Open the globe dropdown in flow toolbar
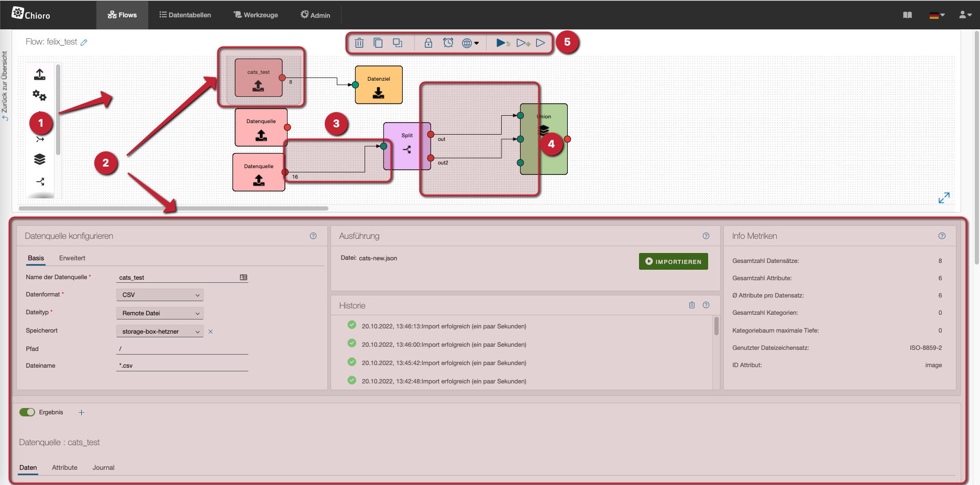 (x=470, y=43)
